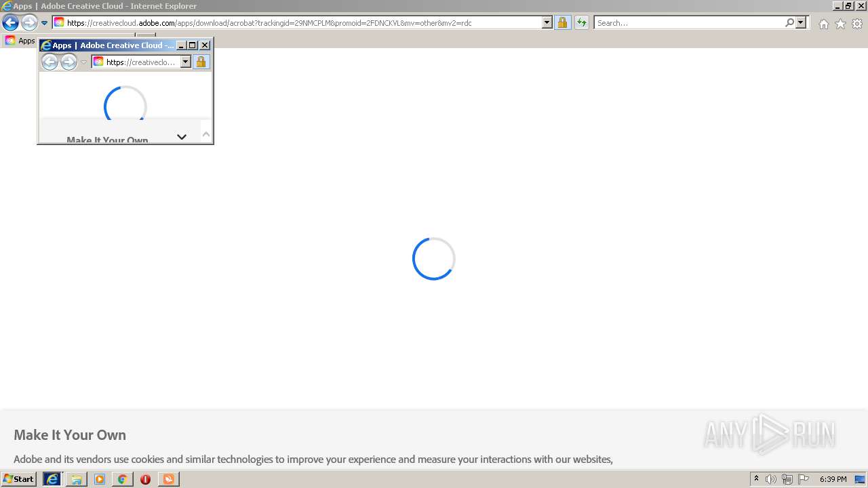Open Internet Explorer from the taskbar
This screenshot has width=868, height=488.
pos(52,479)
